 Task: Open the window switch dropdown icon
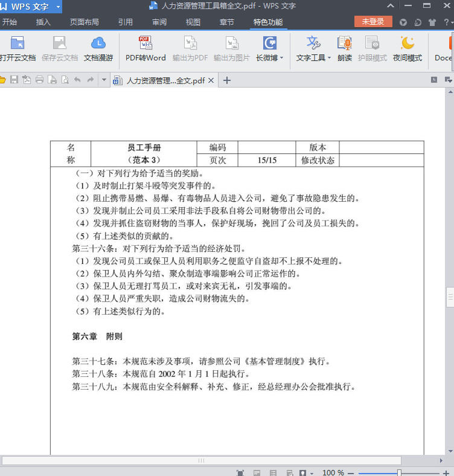(448, 80)
